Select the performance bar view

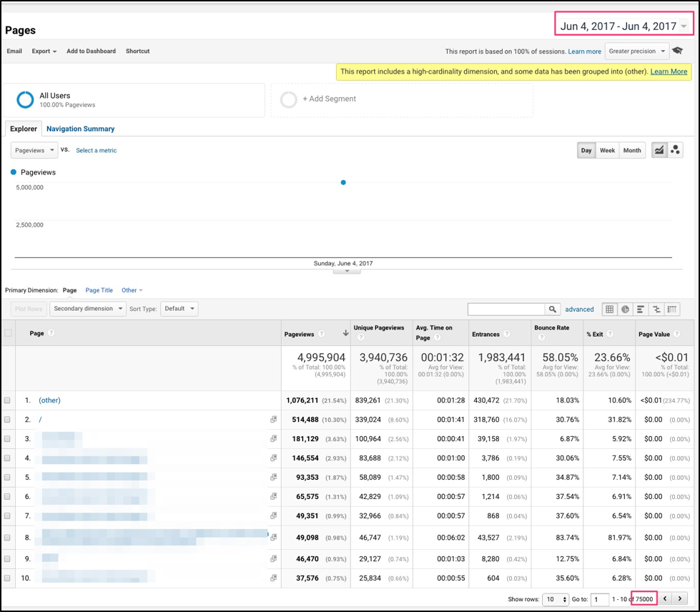639,309
